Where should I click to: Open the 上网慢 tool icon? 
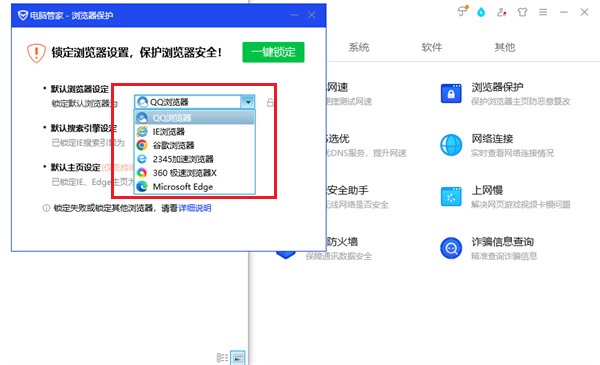(x=451, y=197)
